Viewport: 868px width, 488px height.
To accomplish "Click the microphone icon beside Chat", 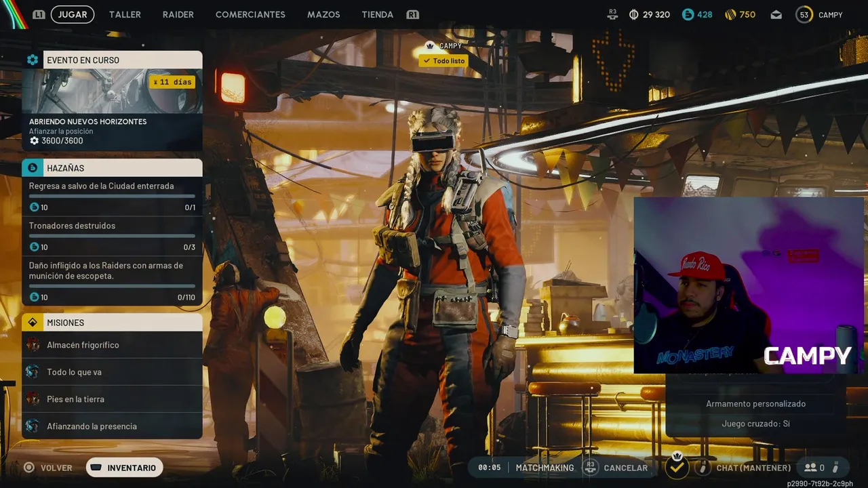I will pyautogui.click(x=703, y=468).
